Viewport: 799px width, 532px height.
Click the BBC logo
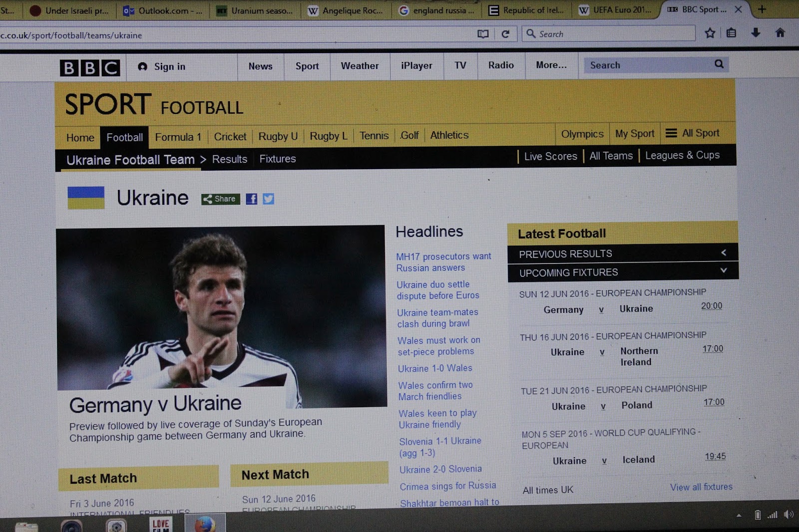(x=90, y=68)
